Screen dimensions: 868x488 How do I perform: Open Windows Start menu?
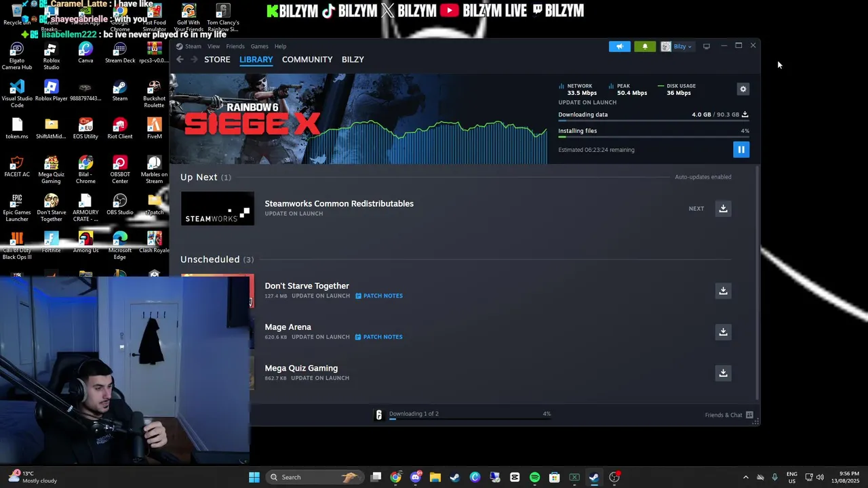coord(254,477)
